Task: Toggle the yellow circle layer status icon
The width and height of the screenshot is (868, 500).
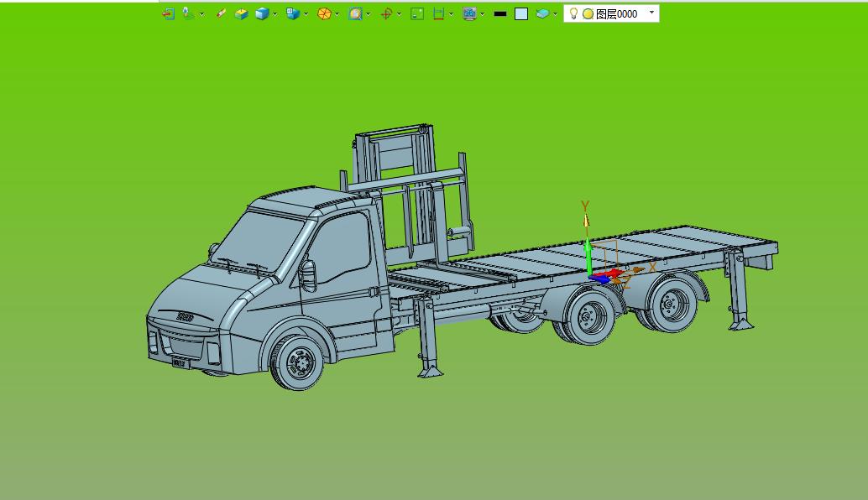Action: click(588, 13)
